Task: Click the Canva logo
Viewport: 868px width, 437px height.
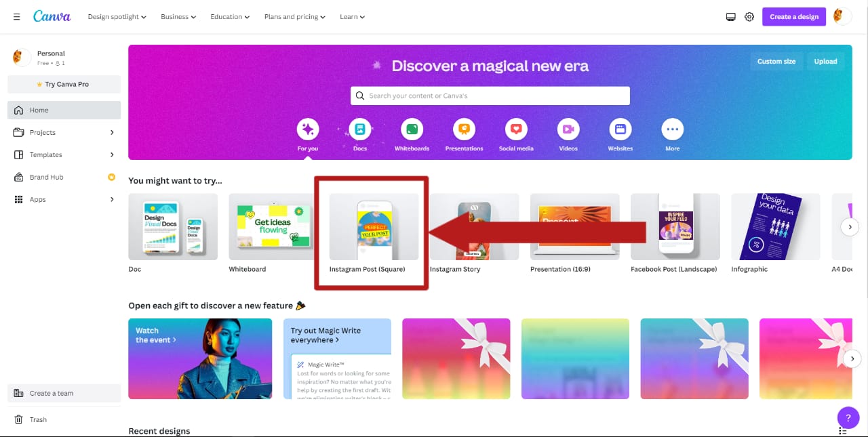Action: point(52,16)
